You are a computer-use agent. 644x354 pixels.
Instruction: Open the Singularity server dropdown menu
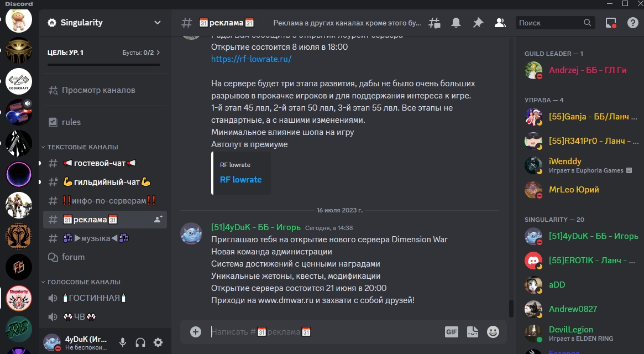point(158,23)
